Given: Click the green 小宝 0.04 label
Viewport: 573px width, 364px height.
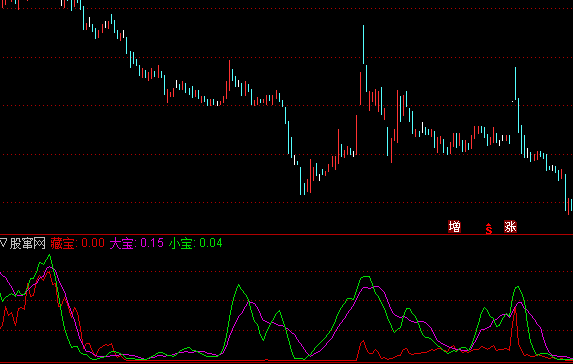Looking at the screenshot, I should click(196, 243).
